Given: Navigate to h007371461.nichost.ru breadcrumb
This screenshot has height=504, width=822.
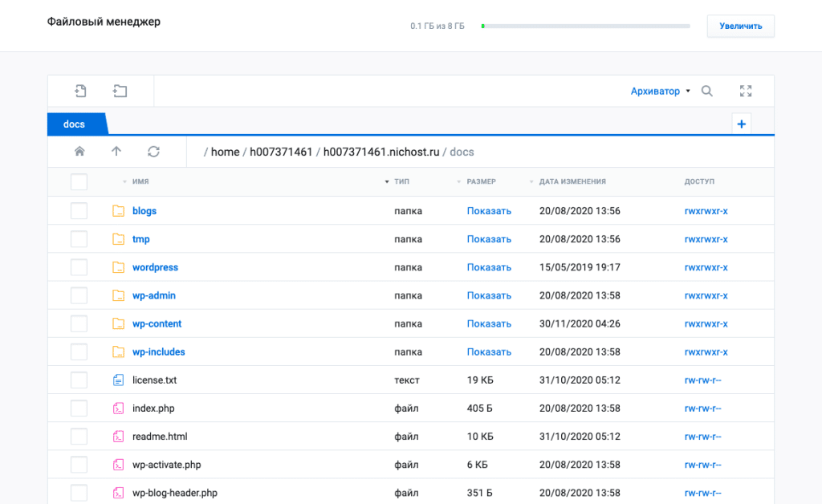Looking at the screenshot, I should tap(381, 152).
